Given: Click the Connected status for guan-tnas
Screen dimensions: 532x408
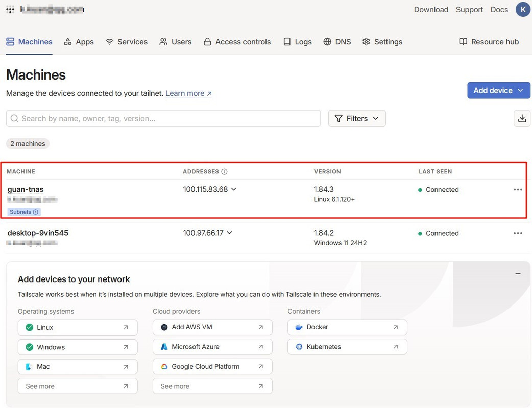Looking at the screenshot, I should [x=439, y=189].
